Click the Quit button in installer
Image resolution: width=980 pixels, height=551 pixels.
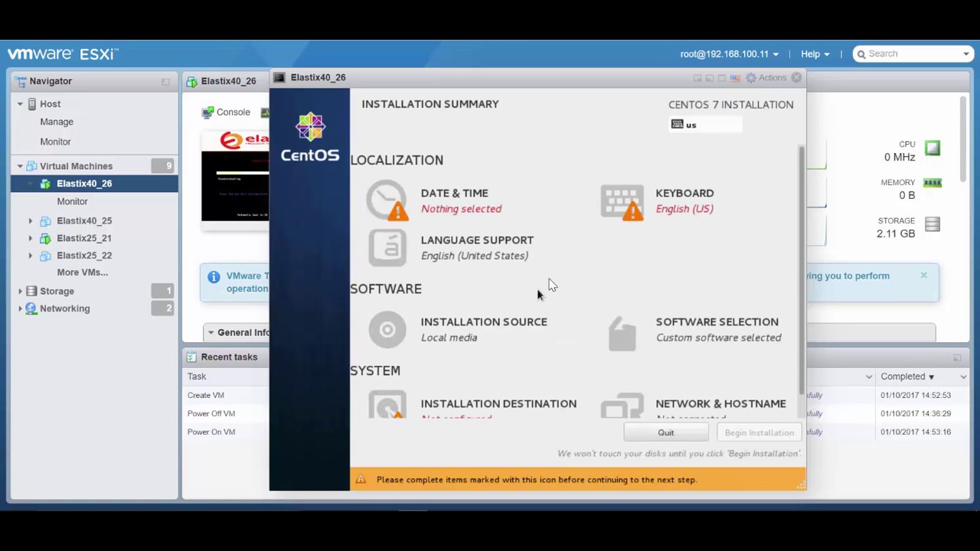point(666,433)
